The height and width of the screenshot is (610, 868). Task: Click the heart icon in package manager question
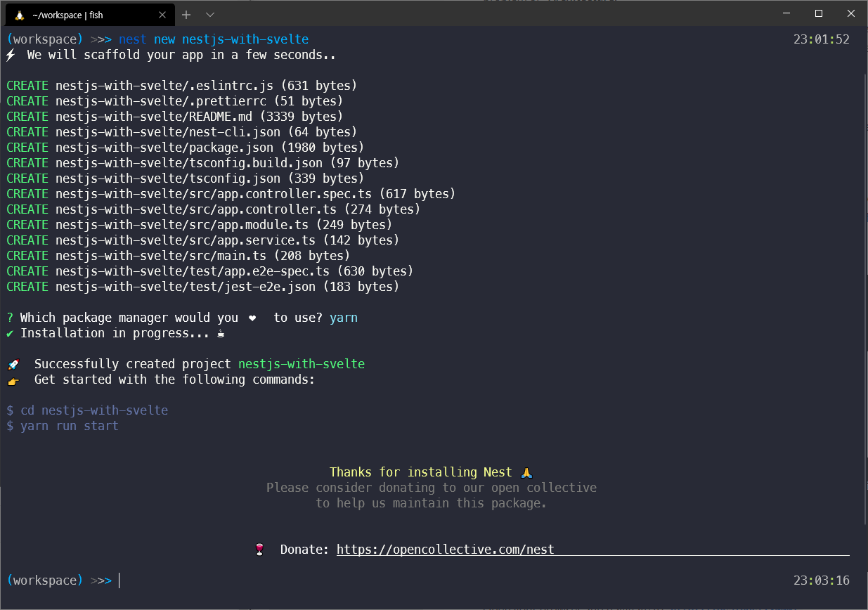pos(252,318)
